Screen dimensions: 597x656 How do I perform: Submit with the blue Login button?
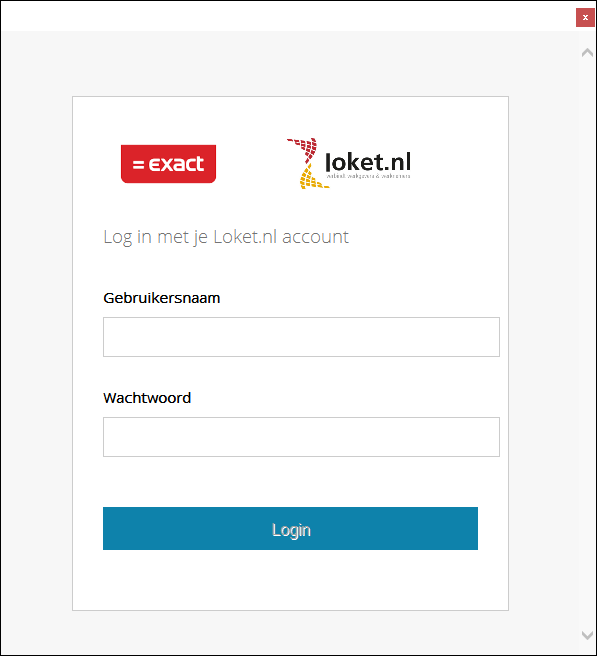290,528
